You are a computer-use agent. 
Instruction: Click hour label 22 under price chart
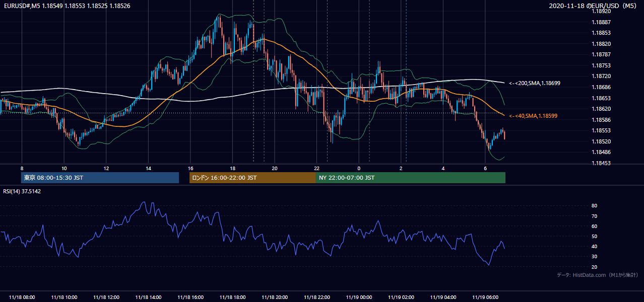[317, 168]
